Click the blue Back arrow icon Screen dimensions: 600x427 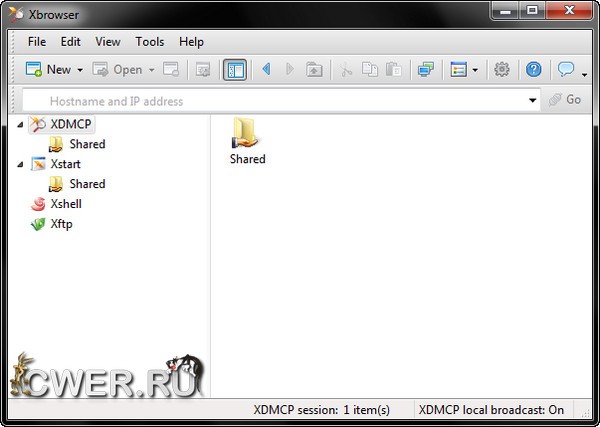point(266,70)
